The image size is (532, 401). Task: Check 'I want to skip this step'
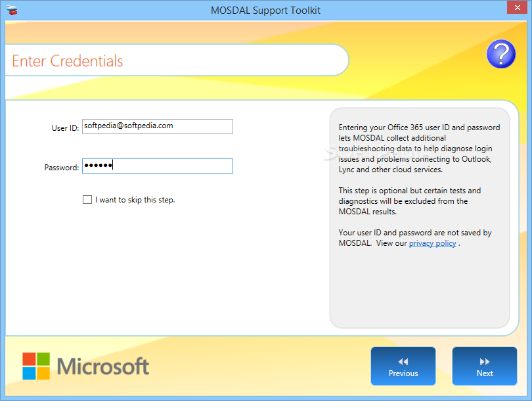(x=87, y=199)
